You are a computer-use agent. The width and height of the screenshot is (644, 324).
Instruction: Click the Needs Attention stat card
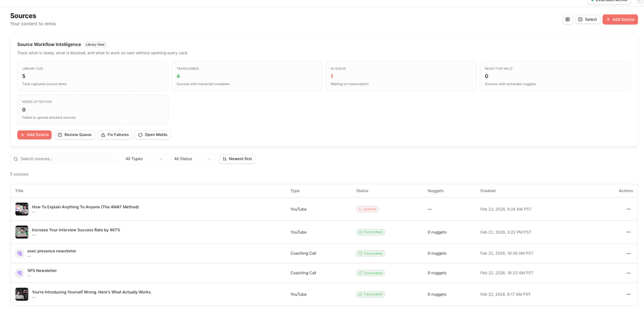point(93,110)
